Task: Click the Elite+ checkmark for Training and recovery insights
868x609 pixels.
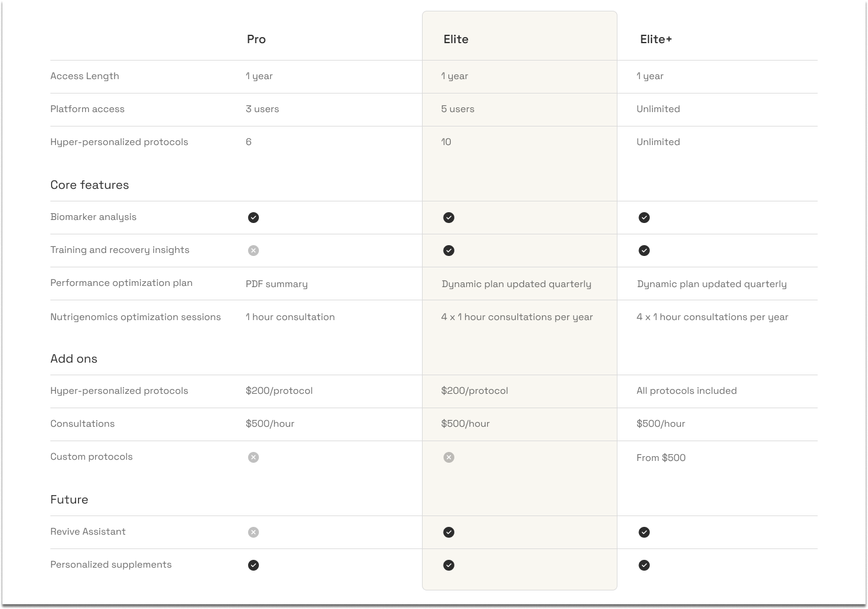Action: point(644,251)
